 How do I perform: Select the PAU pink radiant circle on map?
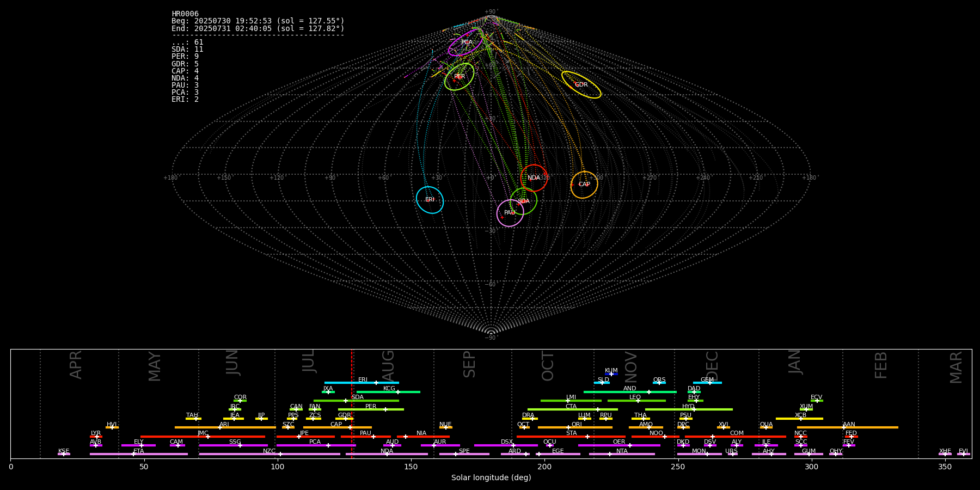click(x=510, y=213)
